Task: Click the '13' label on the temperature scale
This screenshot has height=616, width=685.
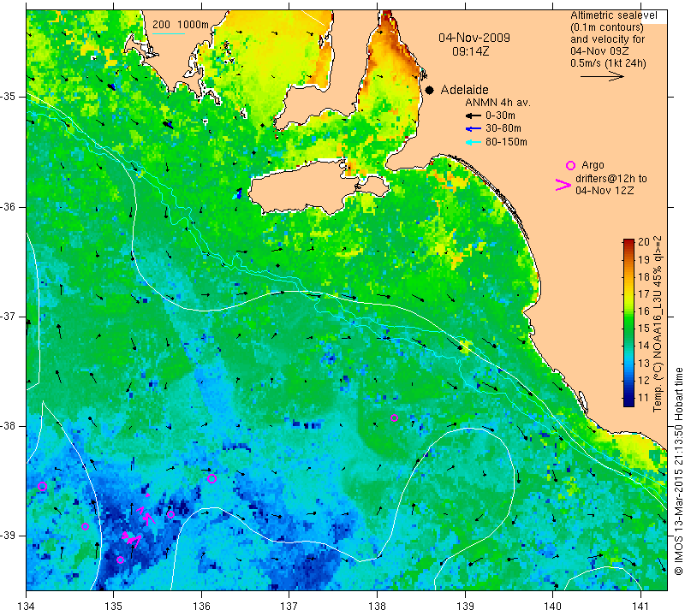Action: tap(644, 364)
